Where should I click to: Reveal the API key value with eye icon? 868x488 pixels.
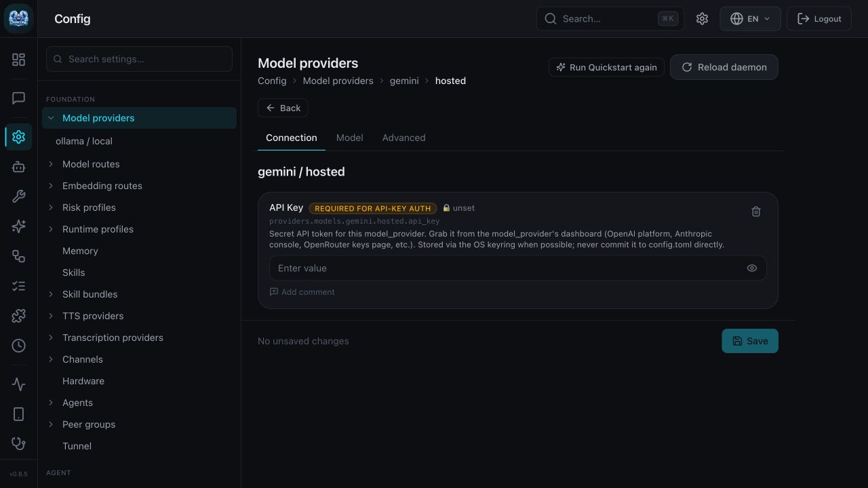click(x=752, y=268)
